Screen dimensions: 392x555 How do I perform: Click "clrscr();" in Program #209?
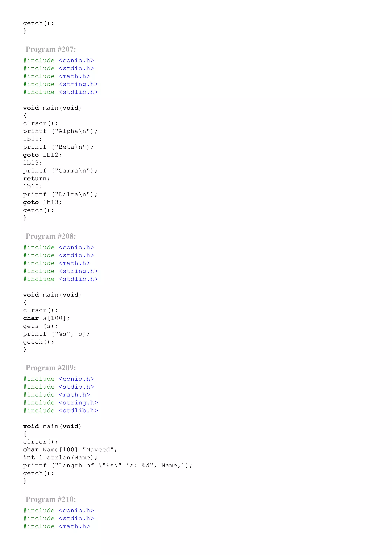click(41, 442)
